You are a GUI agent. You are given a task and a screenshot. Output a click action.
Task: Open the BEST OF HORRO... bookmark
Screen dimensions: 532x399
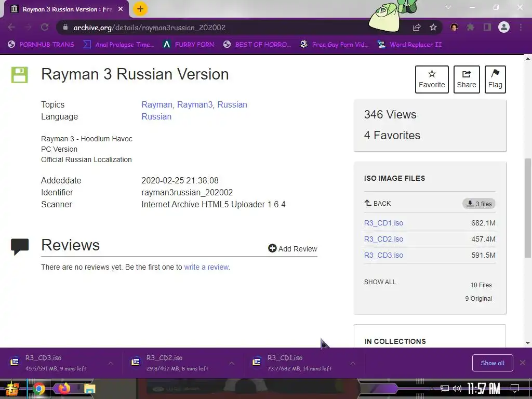click(x=257, y=45)
